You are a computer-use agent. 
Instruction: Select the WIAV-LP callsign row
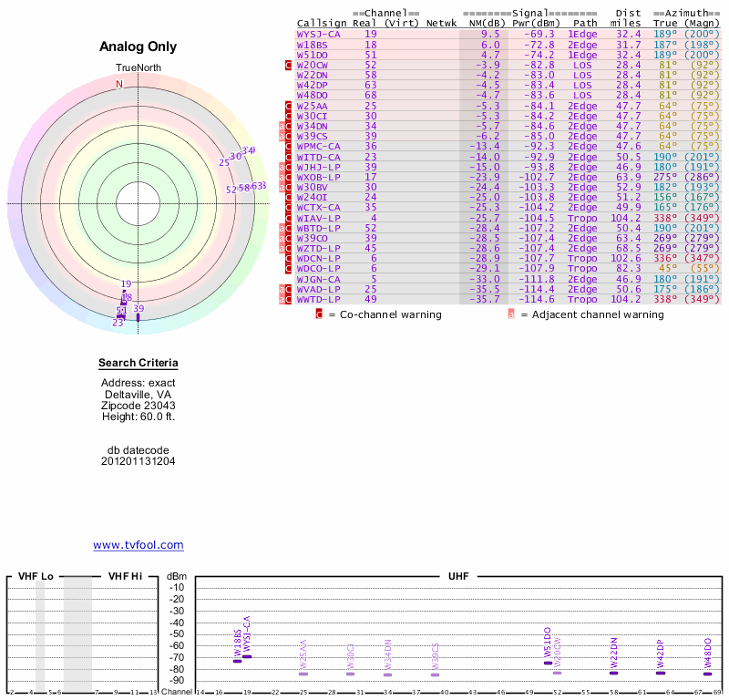coord(318,218)
